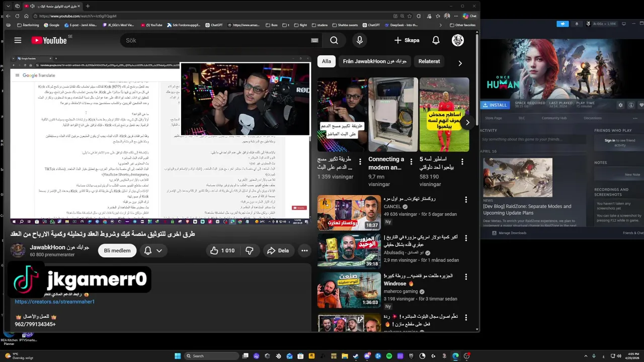Click the Steam announcements megaphone icon
644x362 pixels.
562,24
